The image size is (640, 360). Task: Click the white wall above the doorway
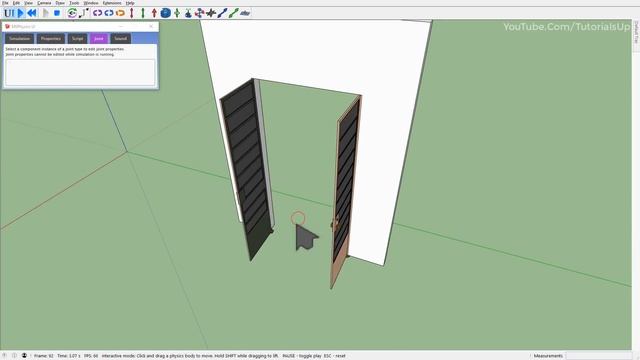pyautogui.click(x=318, y=53)
